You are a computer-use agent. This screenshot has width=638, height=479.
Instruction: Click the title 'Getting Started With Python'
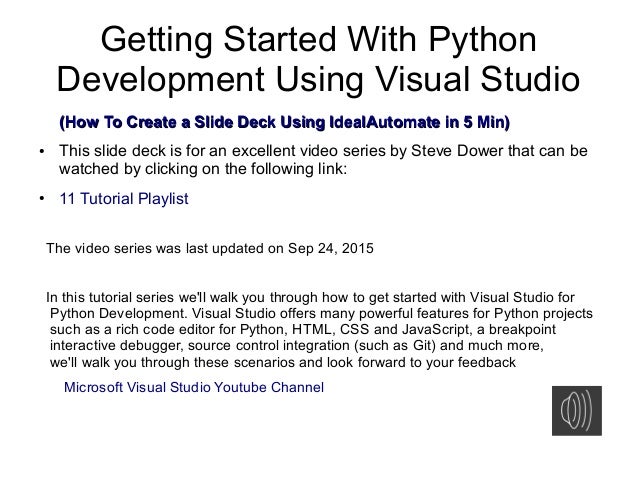(319, 39)
